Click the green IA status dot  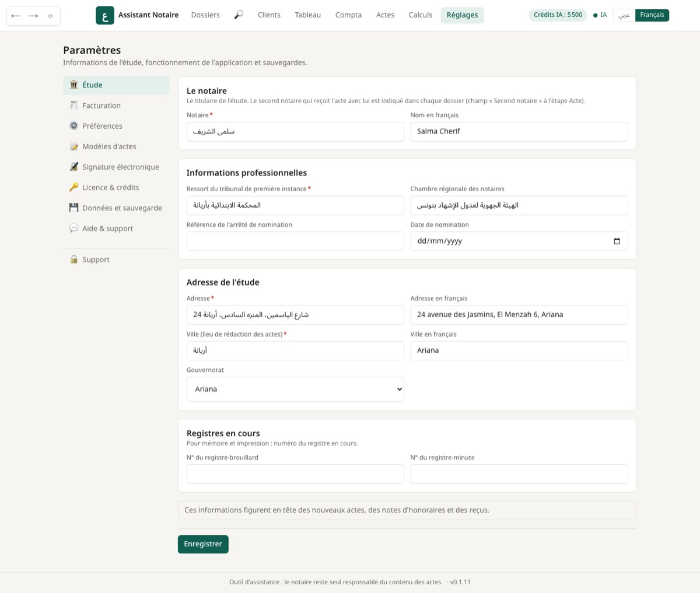595,16
